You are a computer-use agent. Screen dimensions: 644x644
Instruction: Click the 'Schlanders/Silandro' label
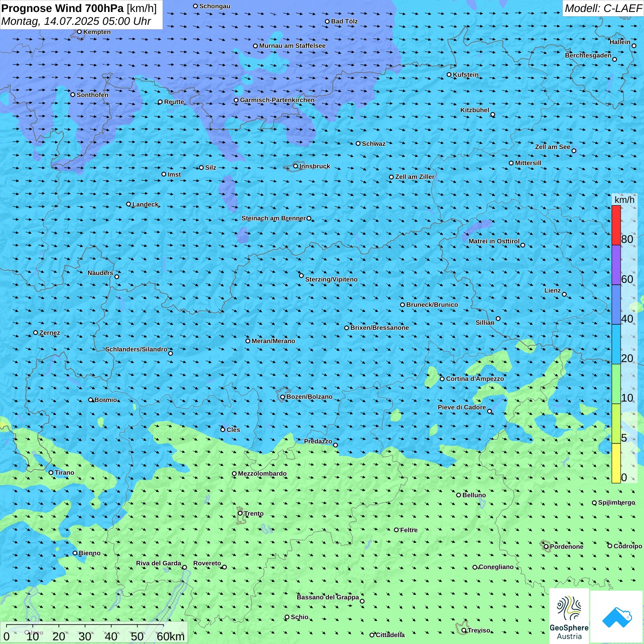point(136,349)
